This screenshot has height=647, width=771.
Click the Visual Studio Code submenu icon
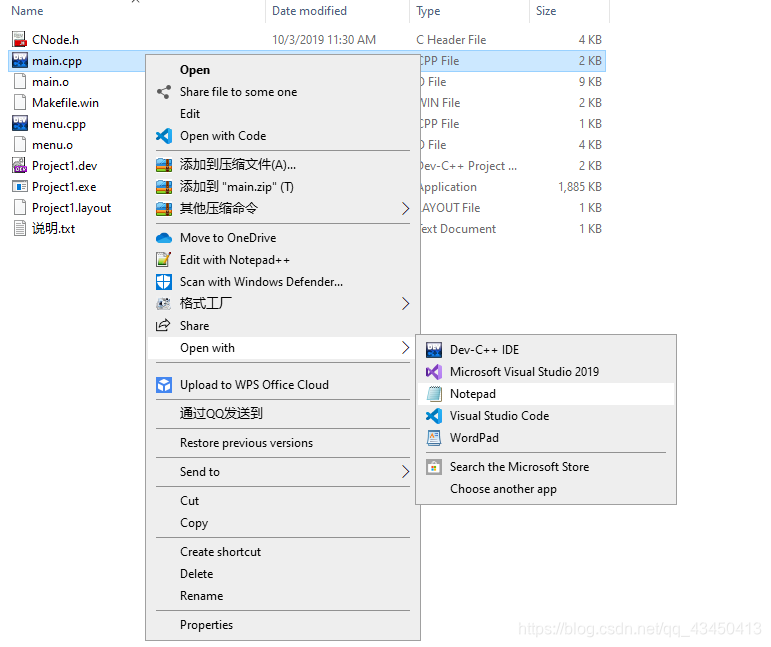434,416
